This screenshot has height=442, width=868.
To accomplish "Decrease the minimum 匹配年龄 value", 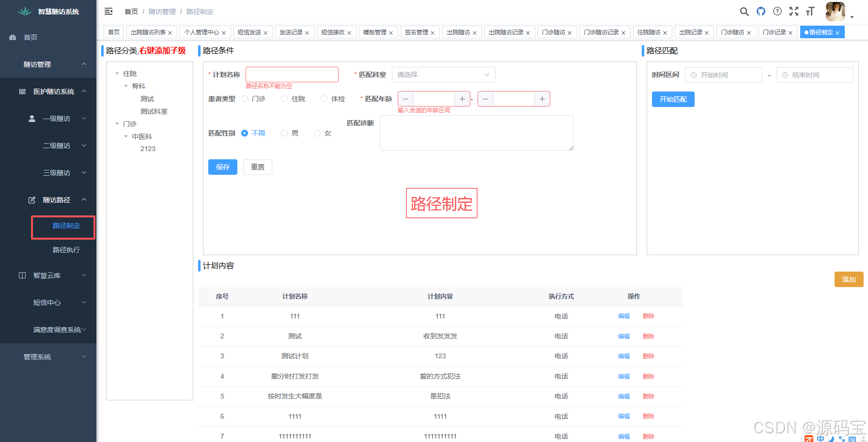I will [406, 99].
